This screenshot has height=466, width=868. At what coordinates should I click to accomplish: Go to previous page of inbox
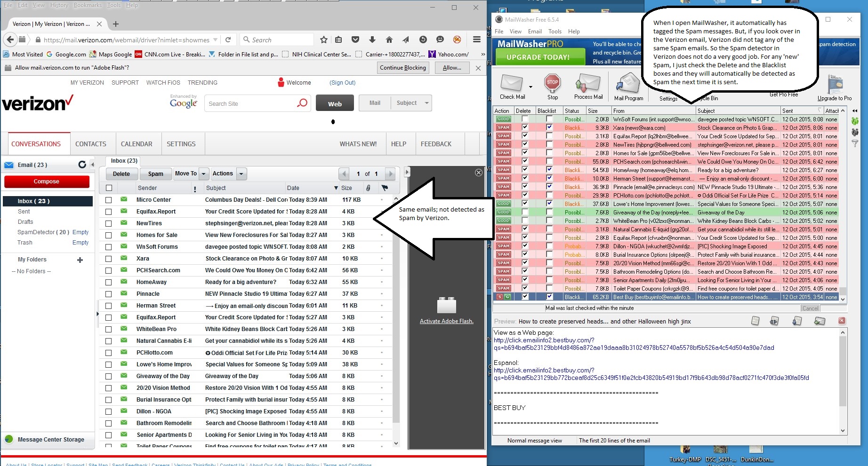344,174
